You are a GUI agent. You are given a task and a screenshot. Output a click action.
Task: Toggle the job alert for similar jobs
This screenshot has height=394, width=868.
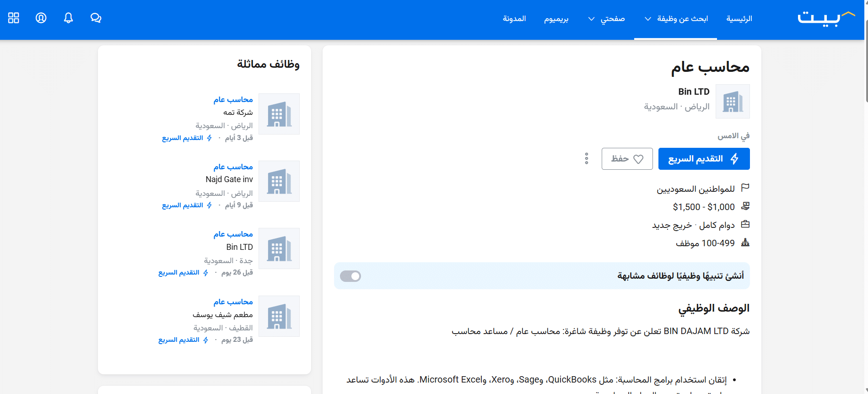point(350,276)
